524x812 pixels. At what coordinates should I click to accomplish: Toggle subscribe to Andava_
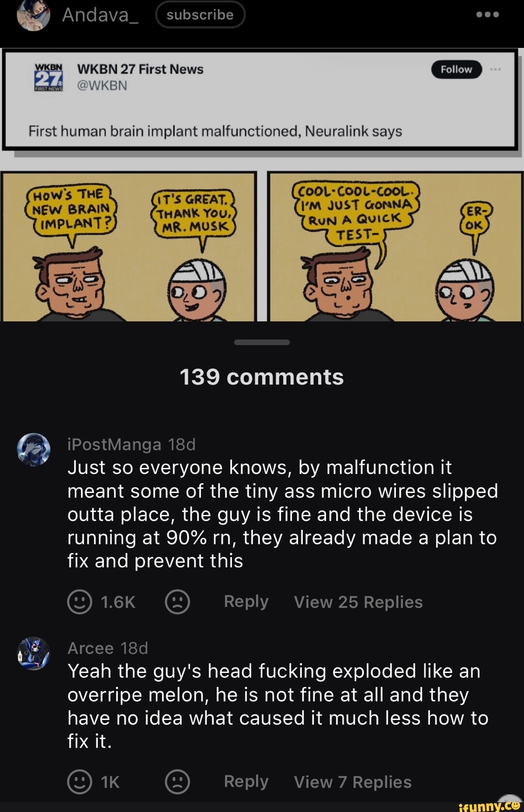click(x=200, y=15)
